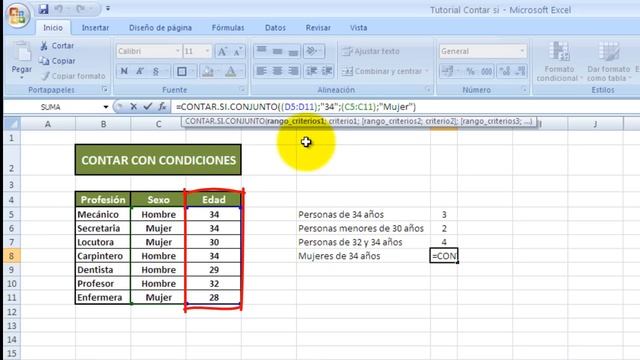This screenshot has height=360, width=640.
Task: Align text to top of cell
Action: click(x=262, y=51)
